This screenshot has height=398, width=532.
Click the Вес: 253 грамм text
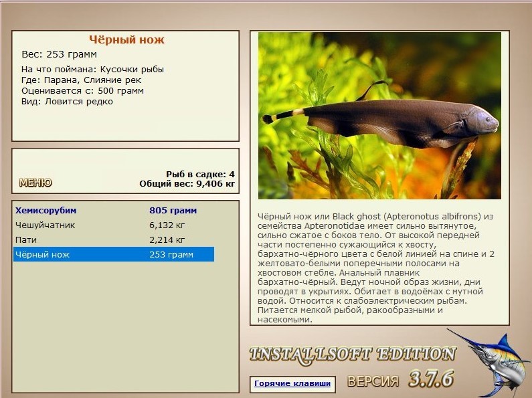60,54
